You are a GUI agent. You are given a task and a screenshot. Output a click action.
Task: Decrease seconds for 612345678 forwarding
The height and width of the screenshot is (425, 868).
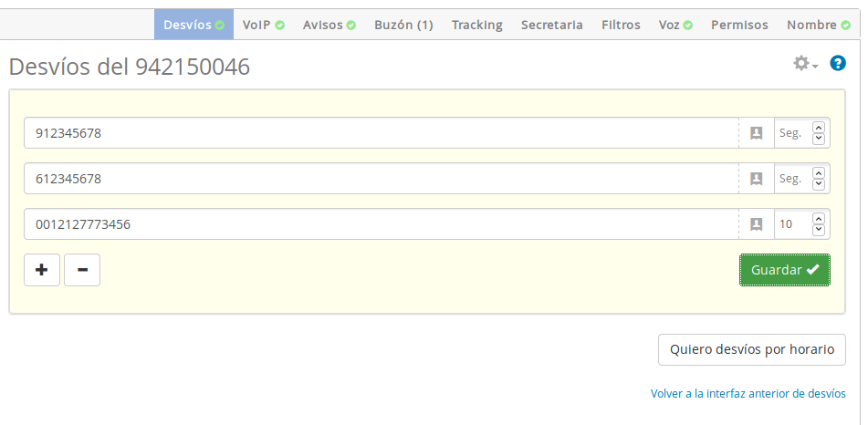818,183
